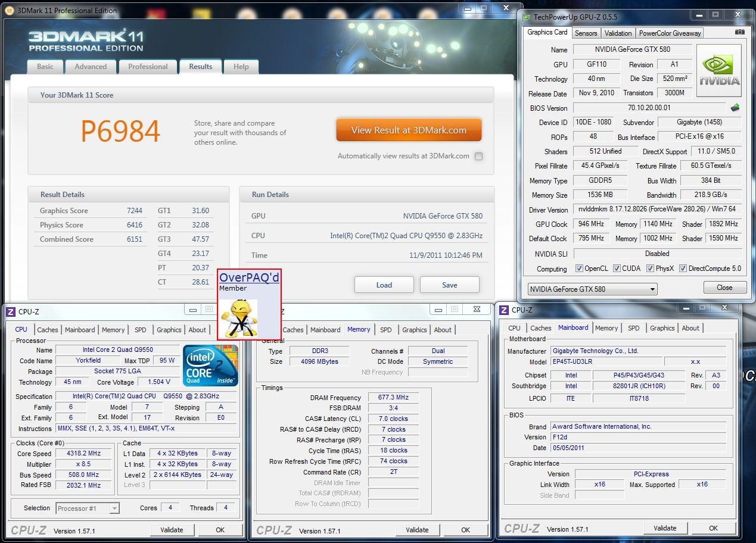Click the Bus Speed 508.0 MHz value
The image size is (756, 543).
click(x=83, y=475)
